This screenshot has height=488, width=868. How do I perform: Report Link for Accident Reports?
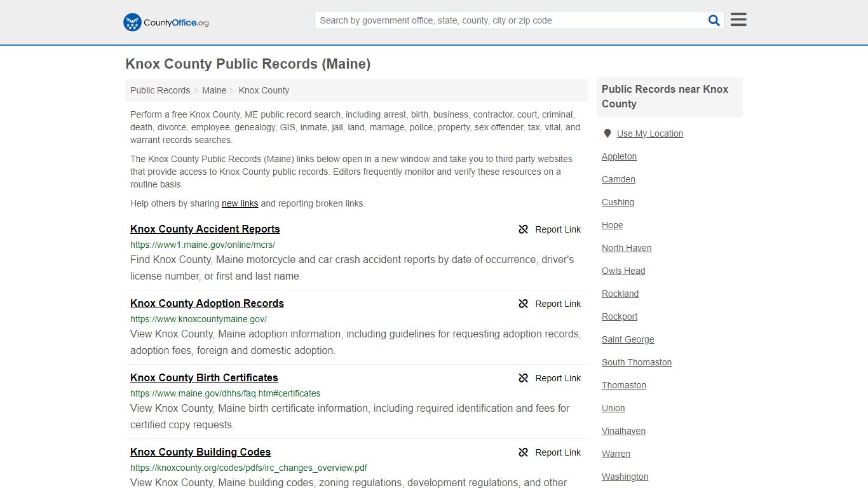point(558,229)
